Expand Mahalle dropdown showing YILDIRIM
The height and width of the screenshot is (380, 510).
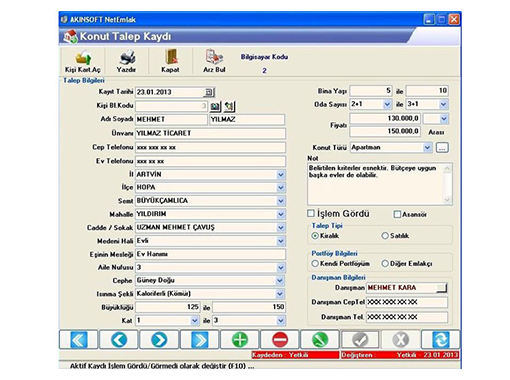(x=281, y=214)
